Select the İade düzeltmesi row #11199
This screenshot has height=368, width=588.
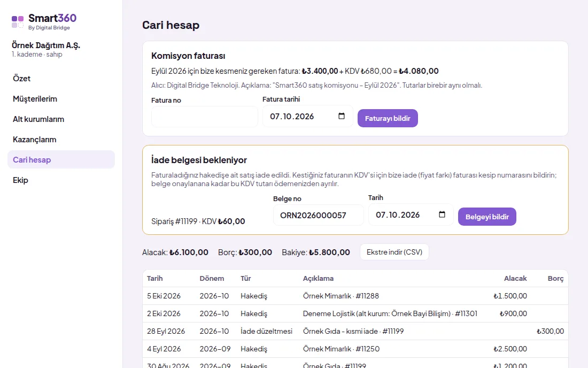(355, 331)
